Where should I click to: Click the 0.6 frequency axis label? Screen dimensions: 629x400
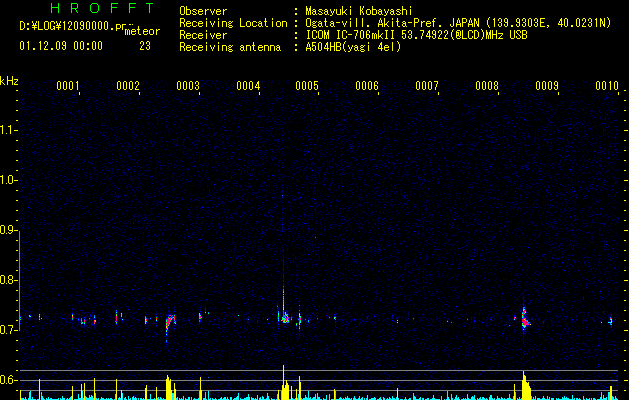[8, 380]
